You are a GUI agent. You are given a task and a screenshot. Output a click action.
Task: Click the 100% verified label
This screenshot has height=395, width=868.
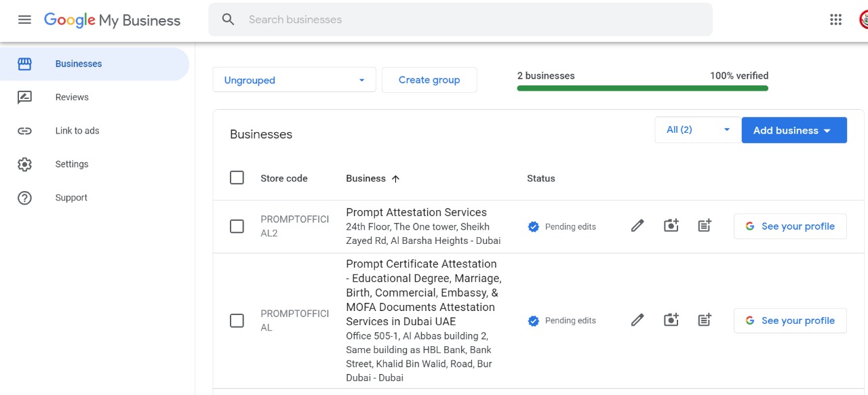click(739, 76)
